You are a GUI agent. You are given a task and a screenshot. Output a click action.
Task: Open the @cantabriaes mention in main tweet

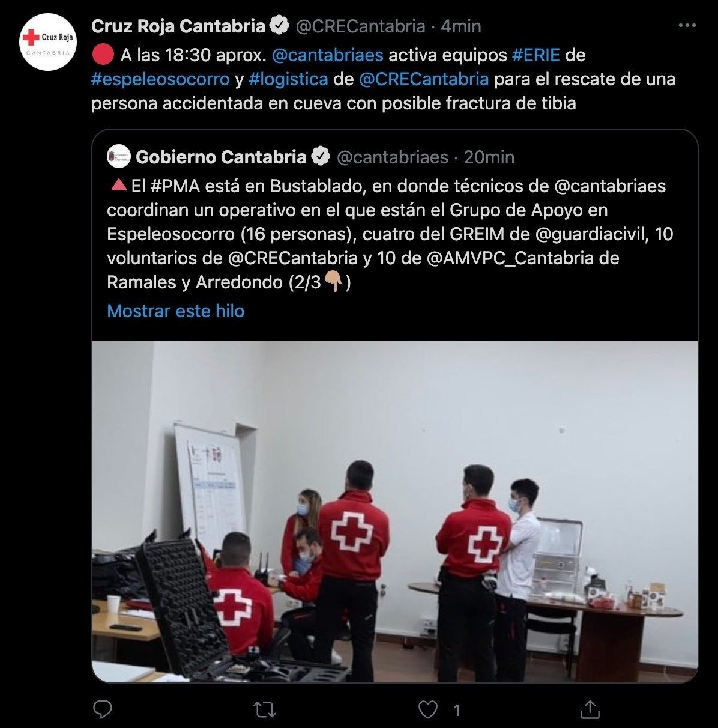[x=327, y=55]
